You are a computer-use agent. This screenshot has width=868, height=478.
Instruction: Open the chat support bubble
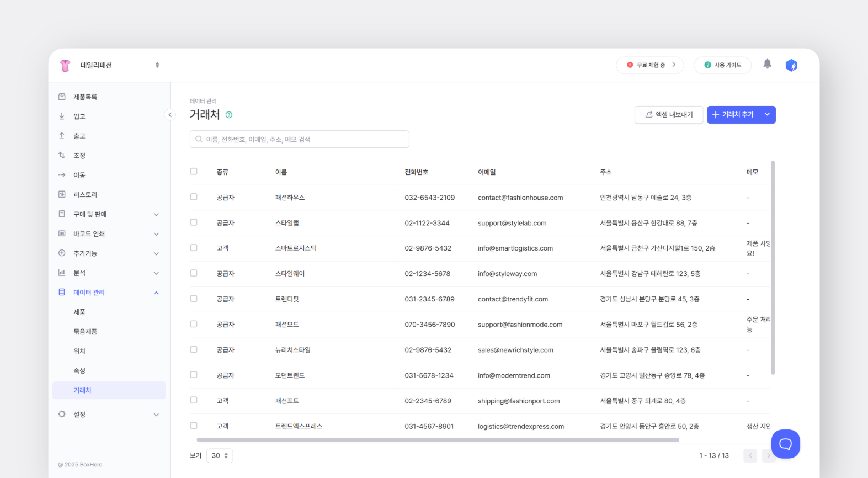(785, 444)
